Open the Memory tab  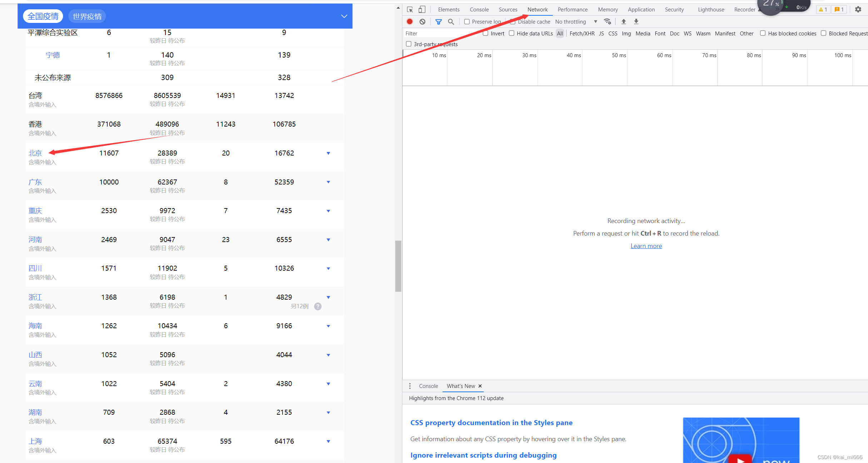click(x=608, y=10)
